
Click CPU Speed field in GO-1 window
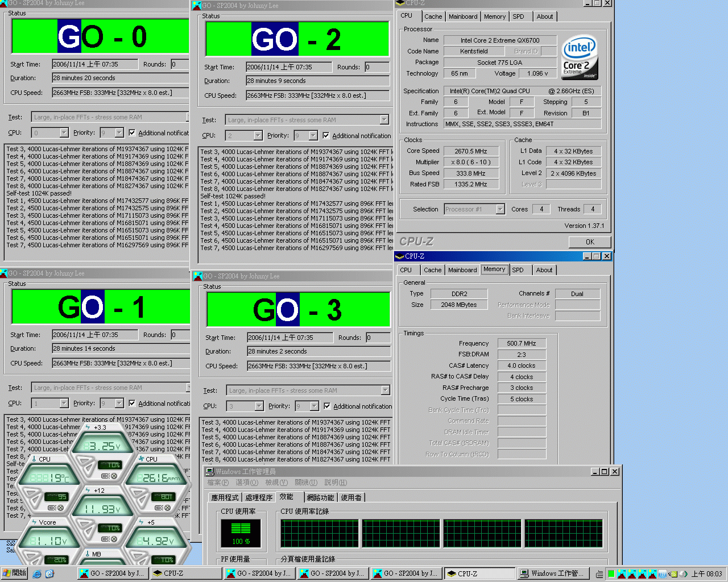point(121,363)
